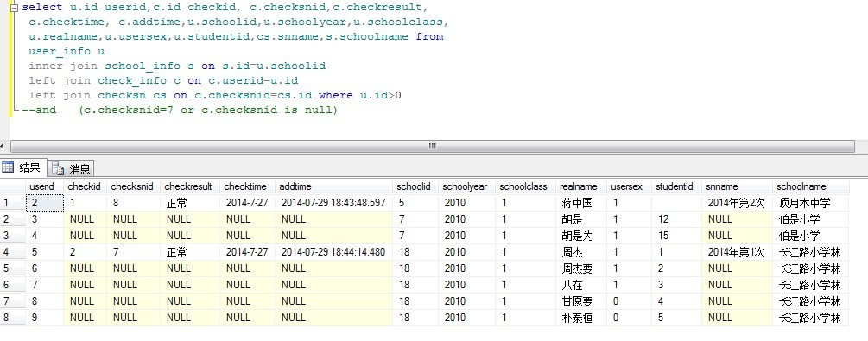Select the checktime column header
The width and height of the screenshot is (868, 341).
(x=248, y=186)
